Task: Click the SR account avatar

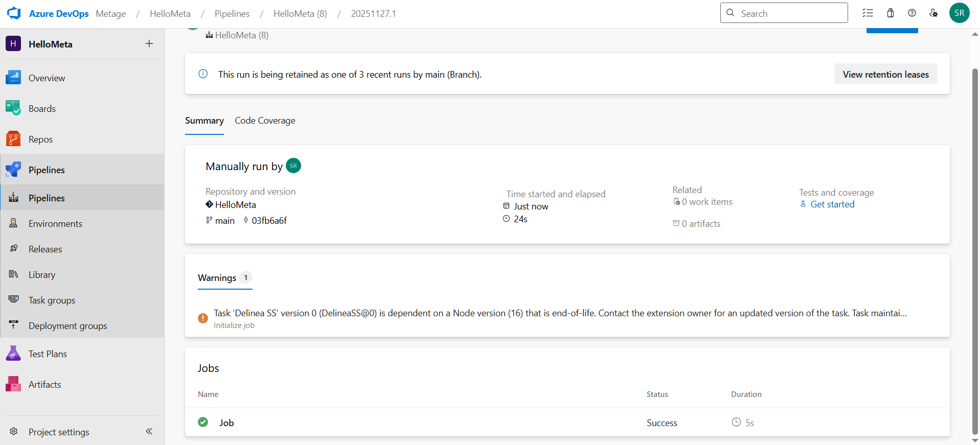Action: [959, 13]
